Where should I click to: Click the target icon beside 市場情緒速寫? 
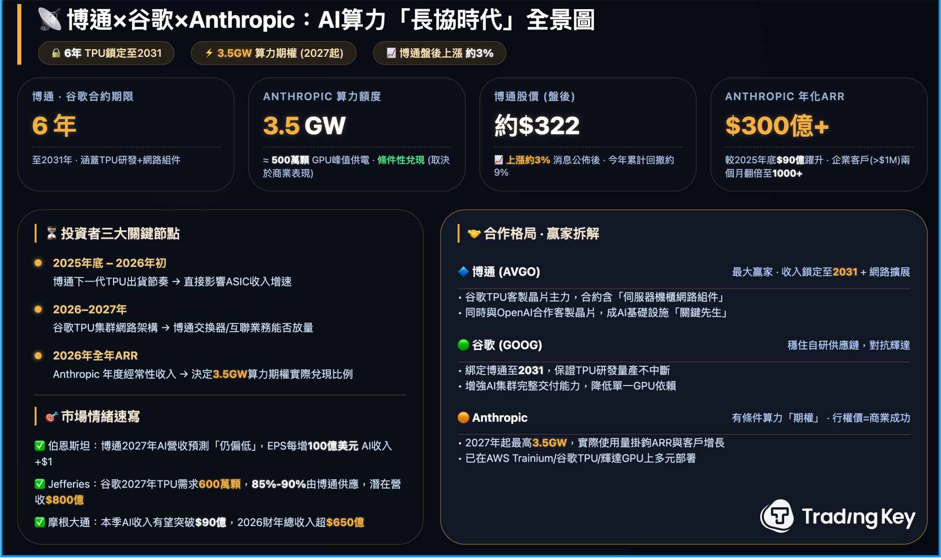[51, 417]
